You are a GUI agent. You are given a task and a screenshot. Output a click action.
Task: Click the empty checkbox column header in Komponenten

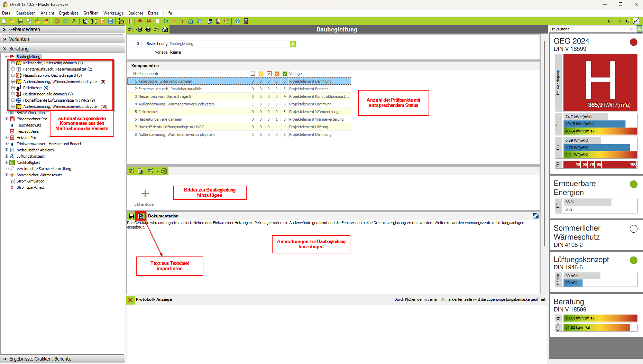tap(253, 74)
